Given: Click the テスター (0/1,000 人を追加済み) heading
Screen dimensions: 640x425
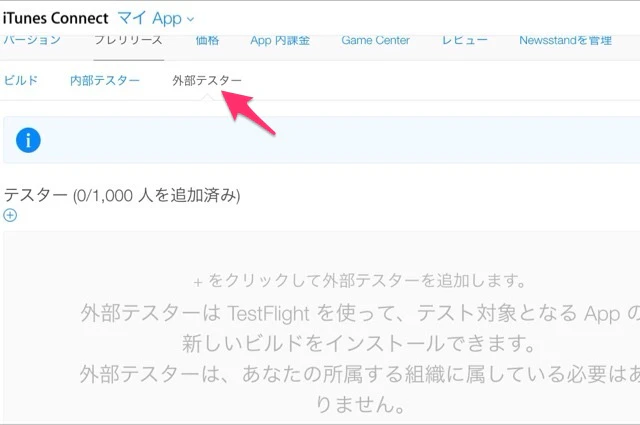Looking at the screenshot, I should pyautogui.click(x=122, y=195).
